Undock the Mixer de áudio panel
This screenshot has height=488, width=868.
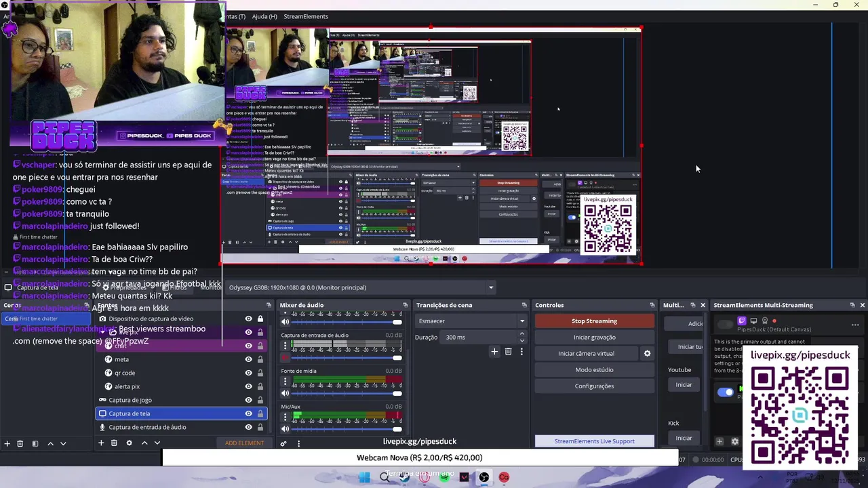point(405,305)
